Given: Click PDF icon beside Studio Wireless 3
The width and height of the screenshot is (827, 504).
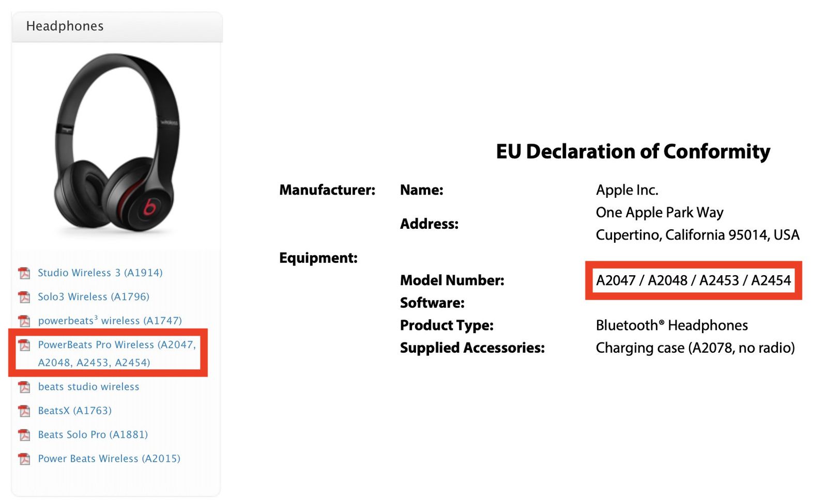Looking at the screenshot, I should tap(24, 273).
